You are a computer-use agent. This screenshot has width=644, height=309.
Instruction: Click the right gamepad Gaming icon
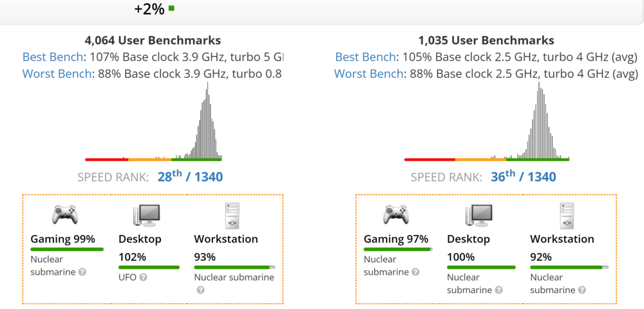[x=397, y=214]
